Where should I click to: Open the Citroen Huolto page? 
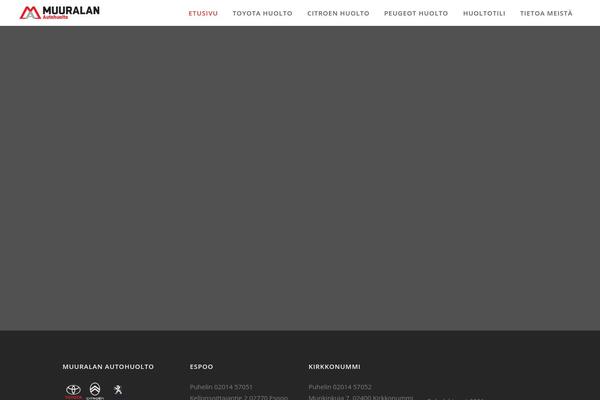[x=338, y=13]
